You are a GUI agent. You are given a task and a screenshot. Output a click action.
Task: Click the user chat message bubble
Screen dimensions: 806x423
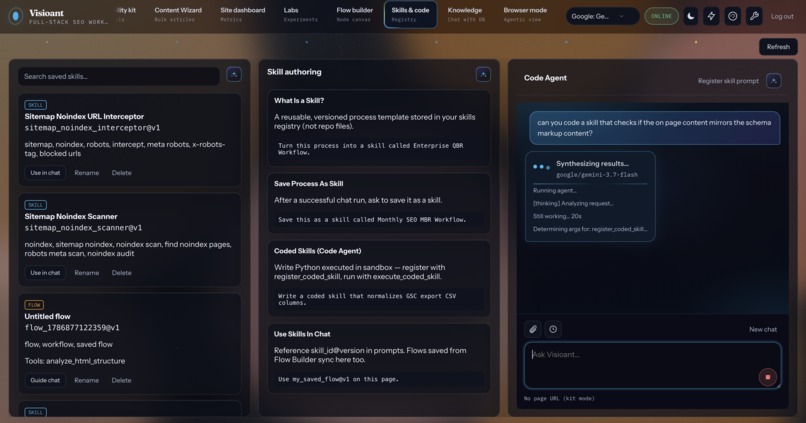point(654,128)
